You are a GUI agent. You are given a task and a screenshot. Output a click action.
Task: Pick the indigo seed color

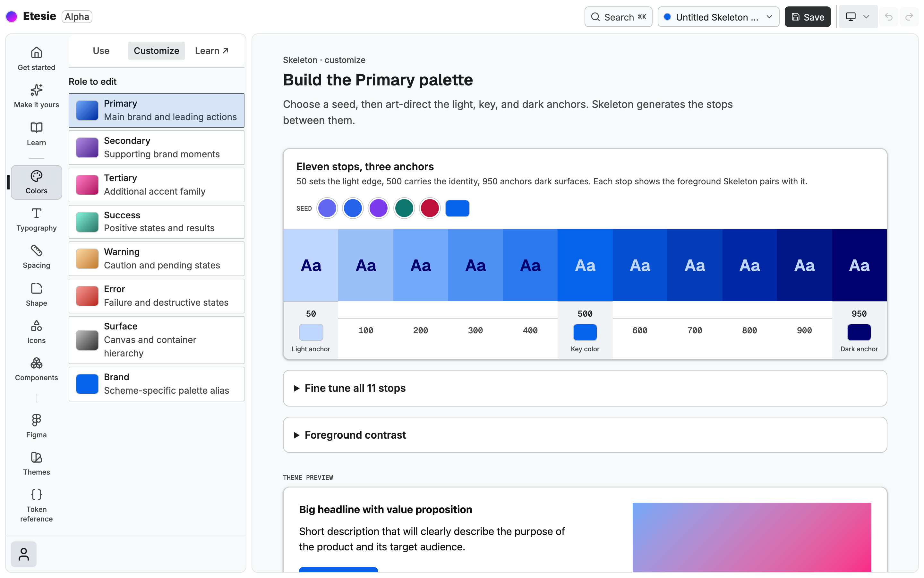pos(327,208)
